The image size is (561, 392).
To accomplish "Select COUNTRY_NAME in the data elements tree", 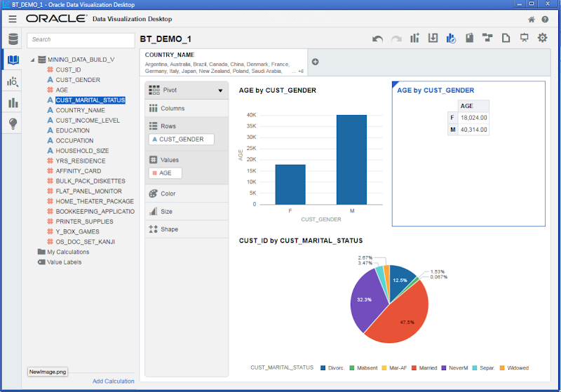I will coord(80,110).
